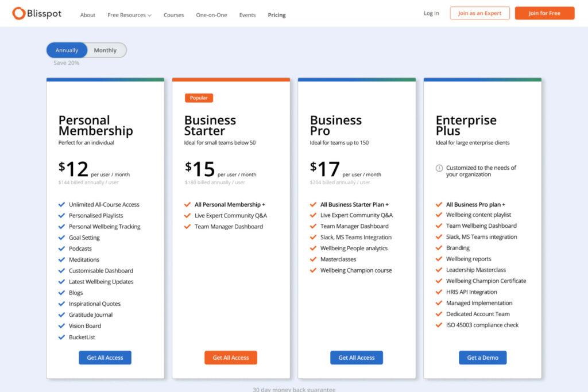Click checkmark beside ISO 45003 compliance check

coord(439,325)
